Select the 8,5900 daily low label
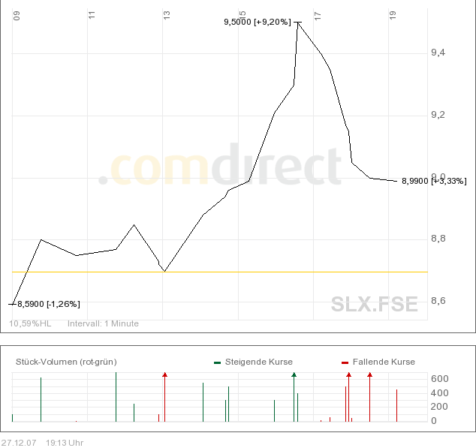Viewport: 476px width, 448px height. 48,304
